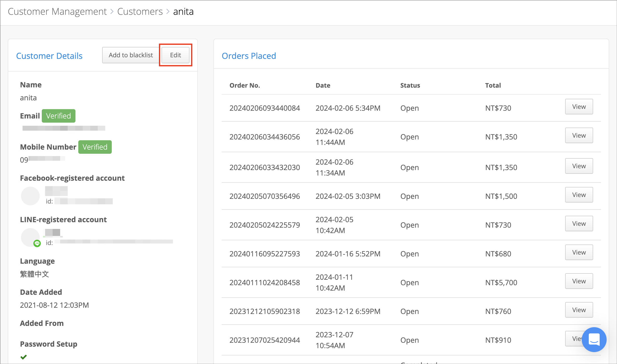Image resolution: width=617 pixels, height=364 pixels.
Task: View order 20231212105902318
Action: pyautogui.click(x=579, y=310)
